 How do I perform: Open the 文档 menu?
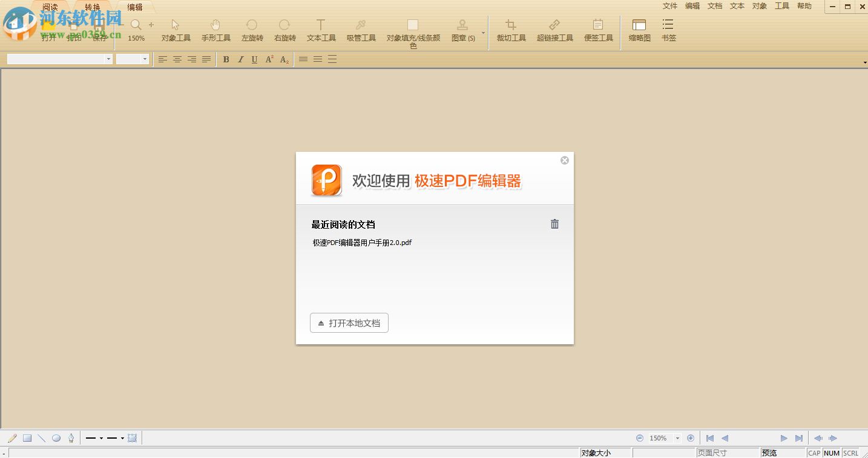point(715,6)
